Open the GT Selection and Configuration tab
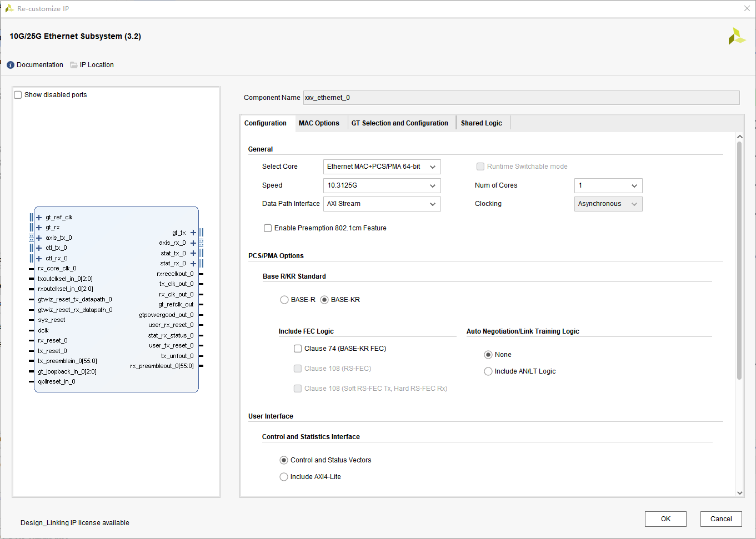 [x=399, y=123]
